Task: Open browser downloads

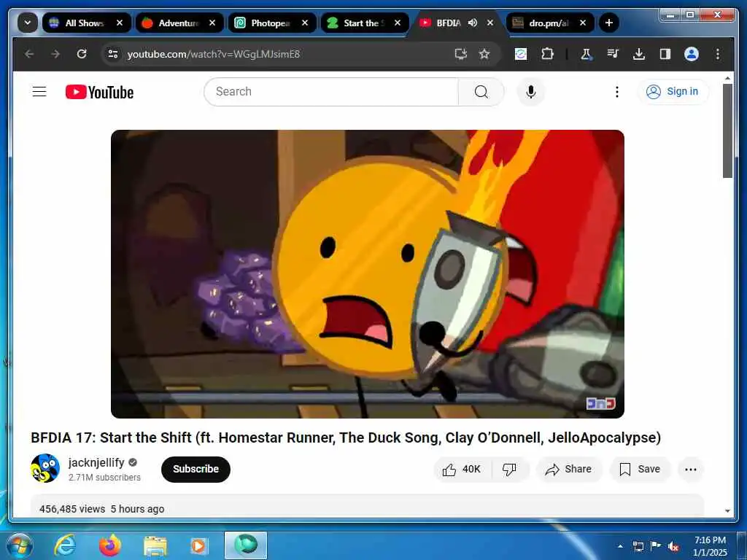Action: pyautogui.click(x=639, y=54)
